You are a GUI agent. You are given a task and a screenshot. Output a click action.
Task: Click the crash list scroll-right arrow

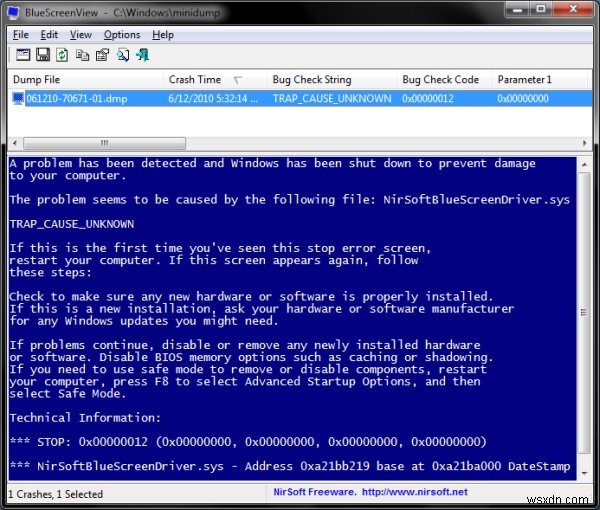(x=584, y=143)
